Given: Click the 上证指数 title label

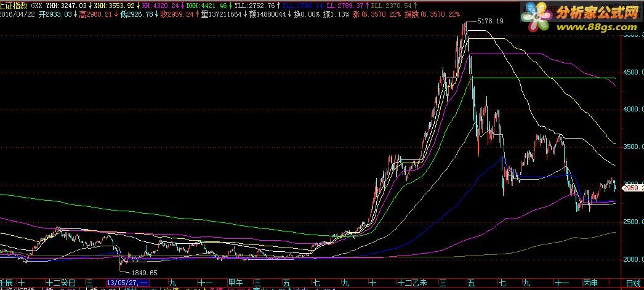Looking at the screenshot, I should [x=14, y=6].
